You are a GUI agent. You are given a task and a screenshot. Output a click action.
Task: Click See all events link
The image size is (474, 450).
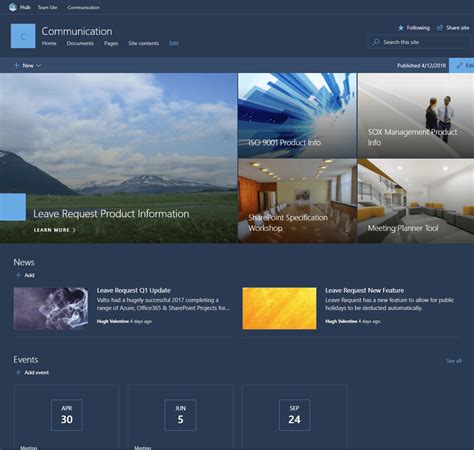(454, 361)
